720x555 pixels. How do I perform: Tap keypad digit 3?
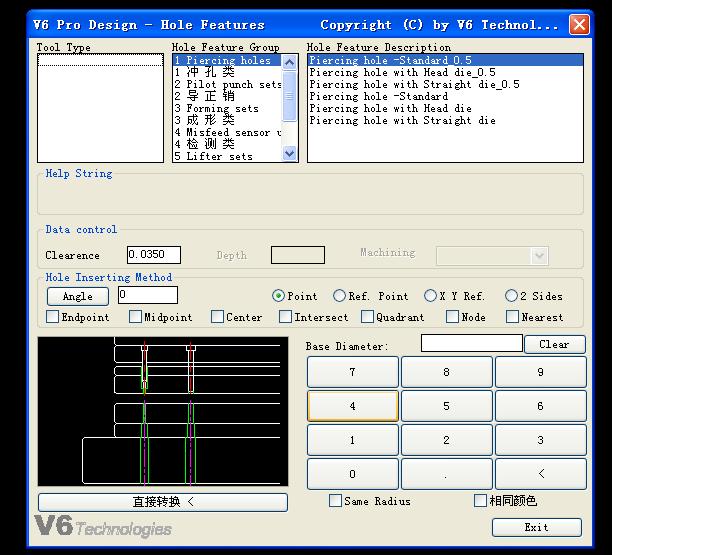(540, 440)
